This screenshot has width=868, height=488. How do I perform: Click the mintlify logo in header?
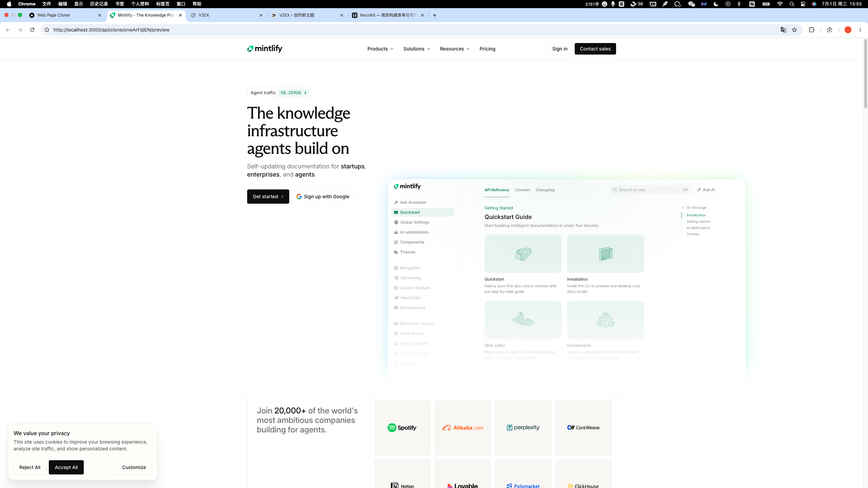click(264, 49)
